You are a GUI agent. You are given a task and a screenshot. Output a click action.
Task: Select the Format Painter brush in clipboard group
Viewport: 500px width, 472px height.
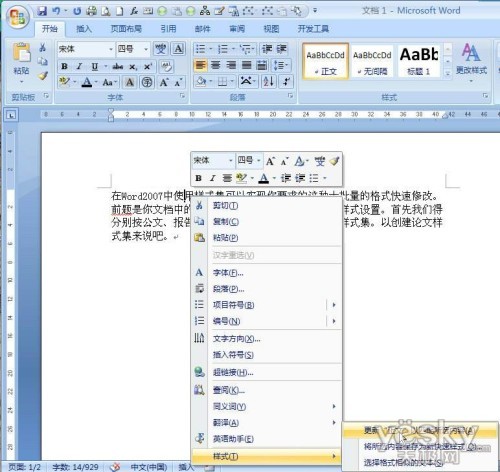tap(43, 76)
